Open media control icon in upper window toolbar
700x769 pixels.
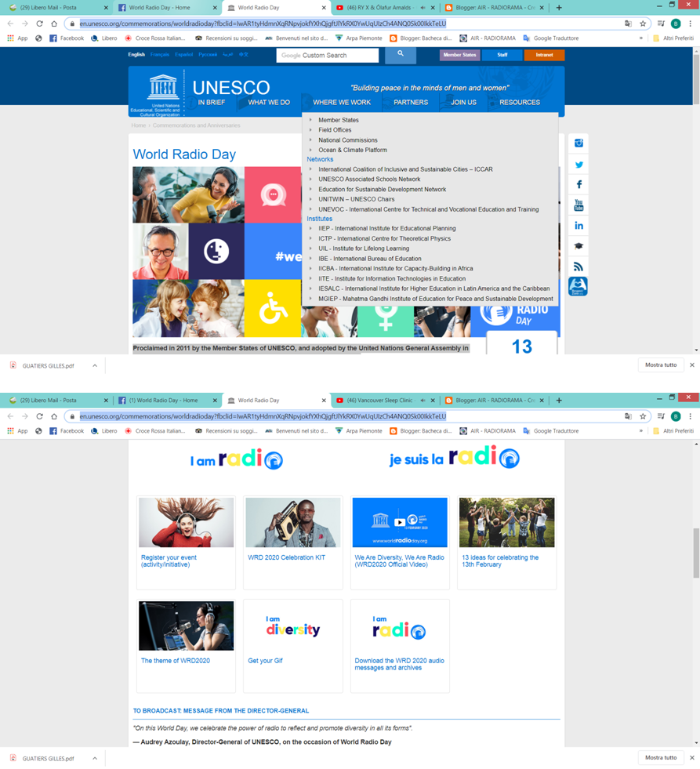661,24
